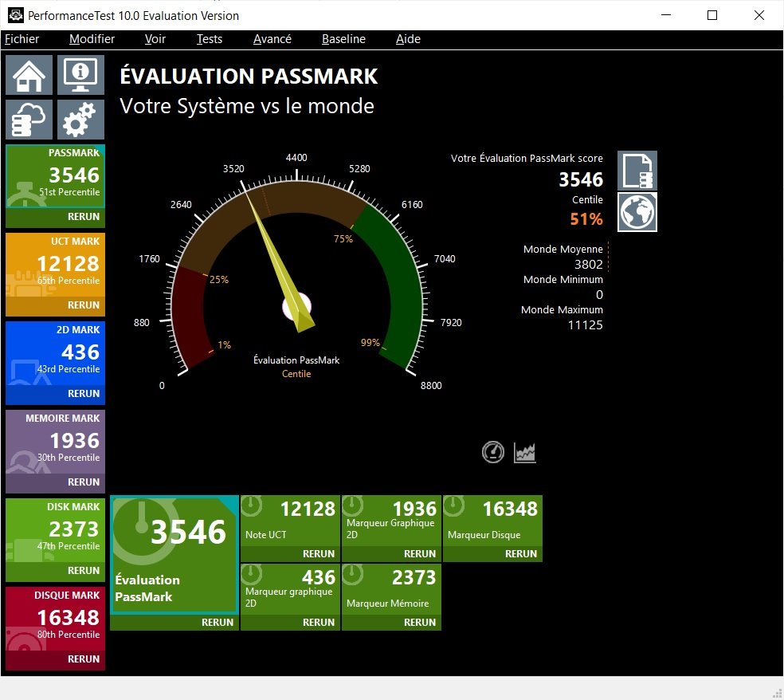Click dial icon on the 436 tile
This screenshot has width=784, height=700.
tap(252, 574)
